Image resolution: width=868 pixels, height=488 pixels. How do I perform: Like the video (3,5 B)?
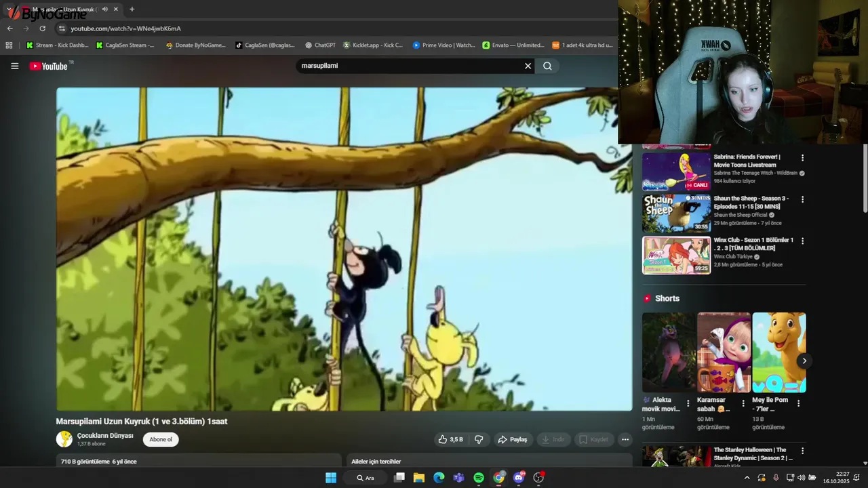451,439
